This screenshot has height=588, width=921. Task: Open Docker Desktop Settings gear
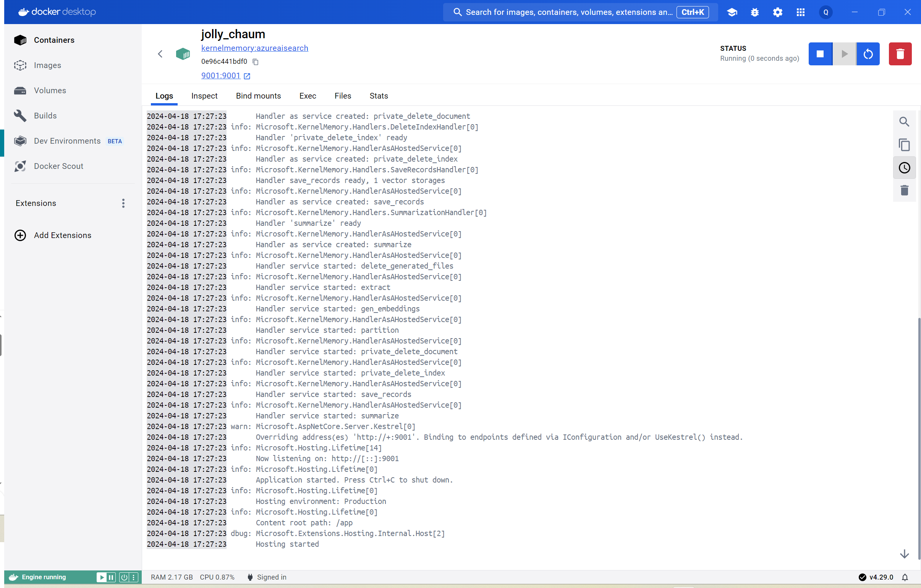778,12
